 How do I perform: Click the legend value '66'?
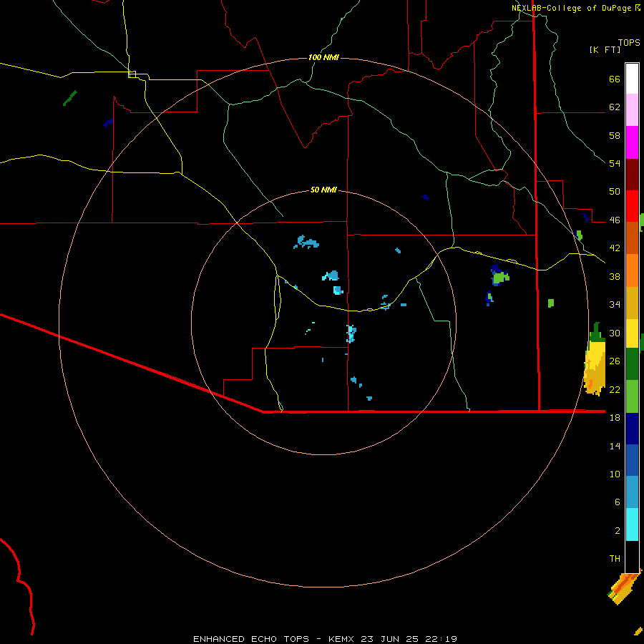pos(615,79)
